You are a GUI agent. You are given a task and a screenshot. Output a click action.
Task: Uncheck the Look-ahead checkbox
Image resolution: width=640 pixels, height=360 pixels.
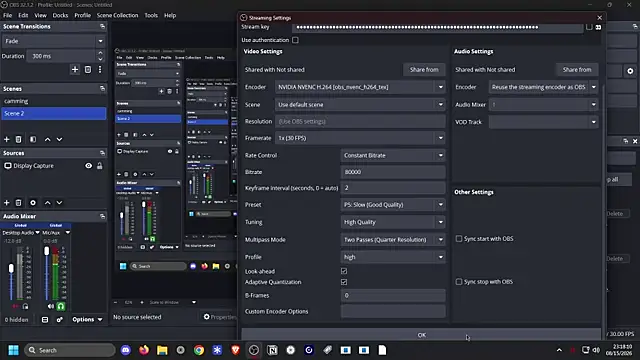[x=344, y=271]
